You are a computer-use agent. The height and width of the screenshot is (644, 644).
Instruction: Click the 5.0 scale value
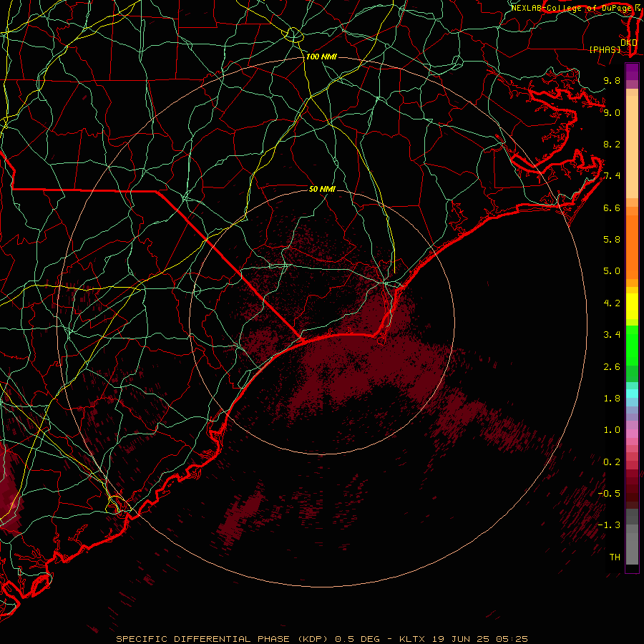coord(612,271)
